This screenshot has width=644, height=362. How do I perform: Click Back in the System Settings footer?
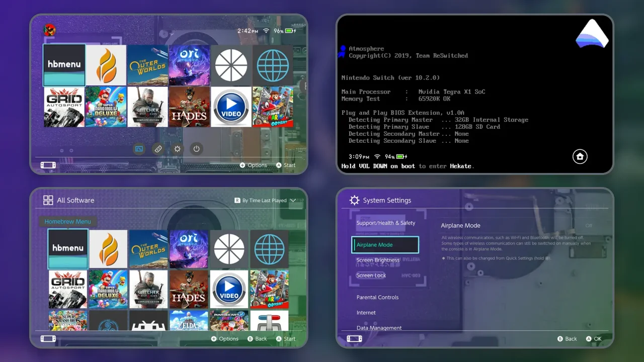coord(567,339)
